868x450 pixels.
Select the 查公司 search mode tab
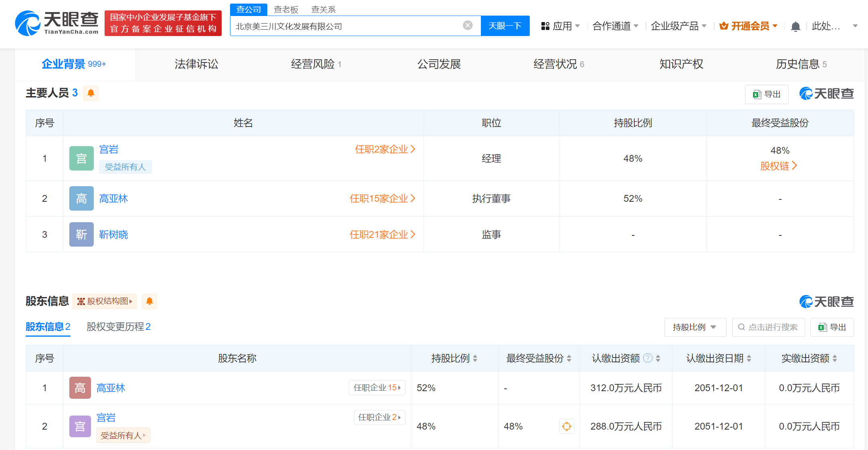[x=248, y=9]
